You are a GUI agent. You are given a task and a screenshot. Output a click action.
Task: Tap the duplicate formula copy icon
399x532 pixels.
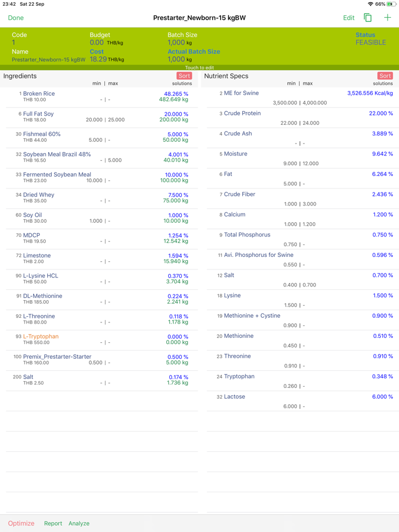coord(368,18)
